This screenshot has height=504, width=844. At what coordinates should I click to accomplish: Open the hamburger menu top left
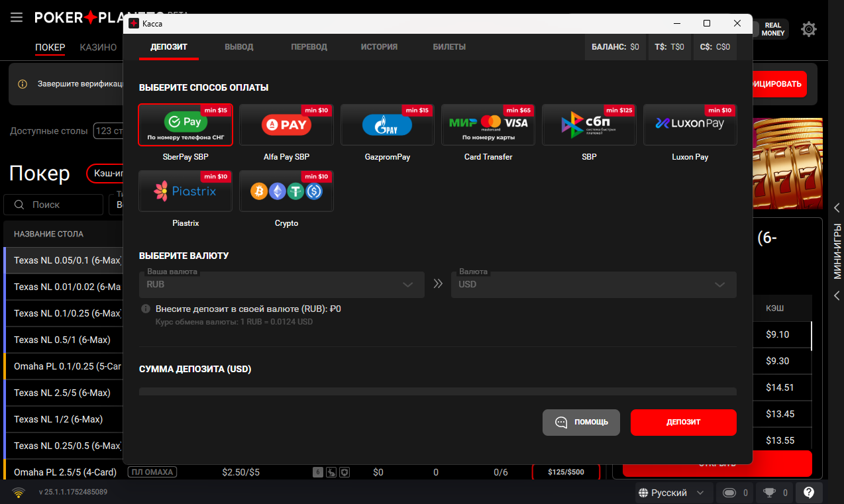pos(17,17)
